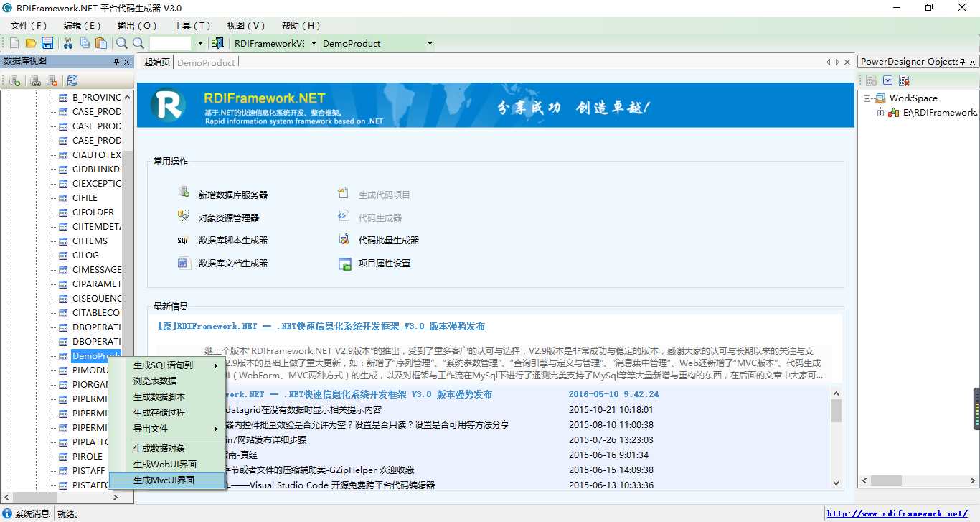Image resolution: width=980 pixels, height=522 pixels.
Task: Choose 生成WebUI界面 in context menu
Action: tap(166, 465)
